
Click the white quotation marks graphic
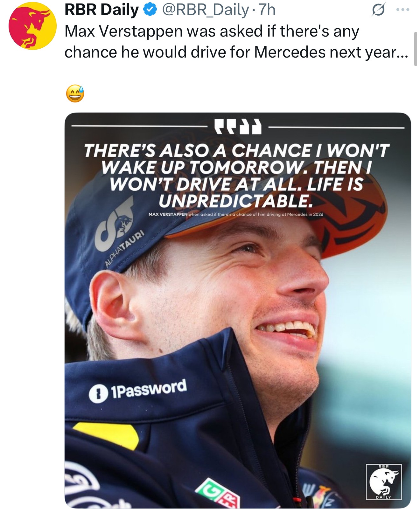[x=238, y=127]
